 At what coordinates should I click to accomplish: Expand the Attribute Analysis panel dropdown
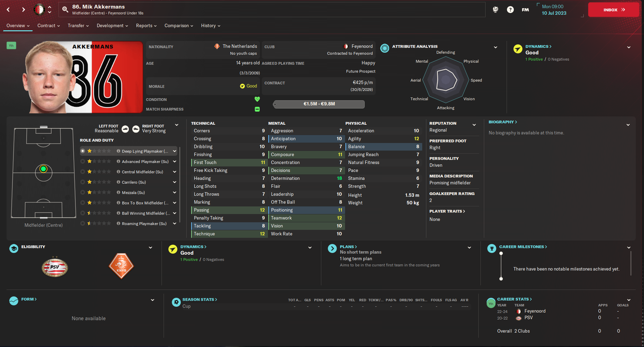pos(496,47)
